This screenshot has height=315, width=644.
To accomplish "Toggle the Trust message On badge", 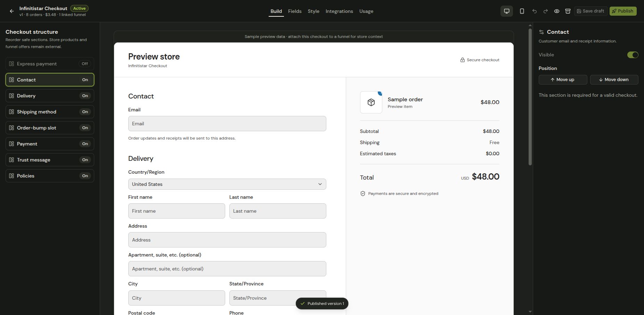I will [85, 160].
